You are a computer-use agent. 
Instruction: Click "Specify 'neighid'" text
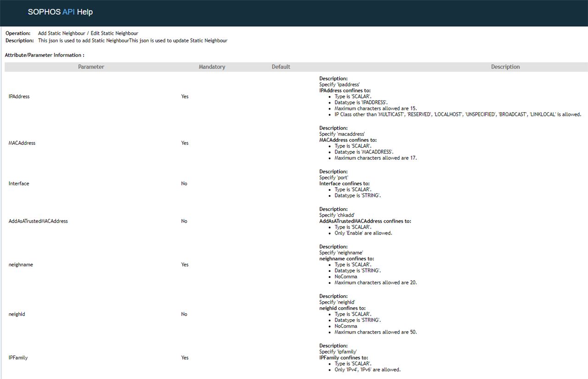(338, 303)
